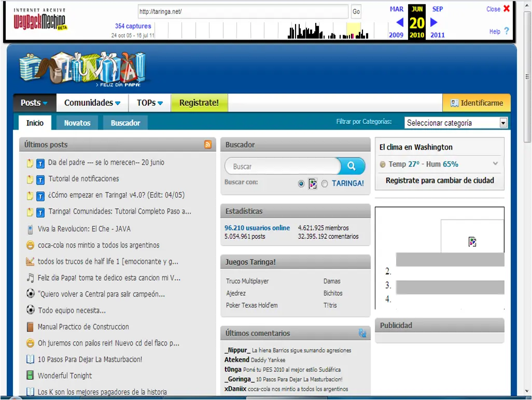Switch to the Buscador tab
The height and width of the screenshot is (400, 532).
tap(125, 123)
